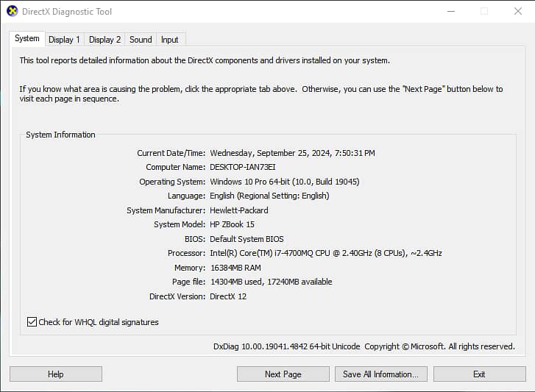Minimize the DirectX Diagnostic Tool window
This screenshot has width=535, height=392.
(x=450, y=12)
